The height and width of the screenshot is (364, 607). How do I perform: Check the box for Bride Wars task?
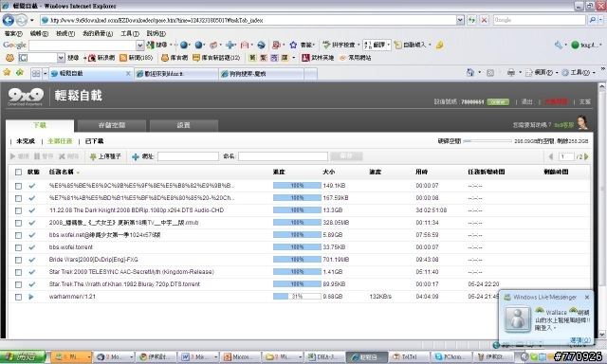coord(18,260)
